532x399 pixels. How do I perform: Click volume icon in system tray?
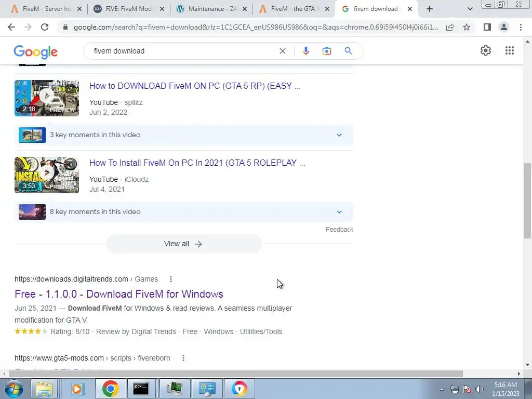coord(480,389)
